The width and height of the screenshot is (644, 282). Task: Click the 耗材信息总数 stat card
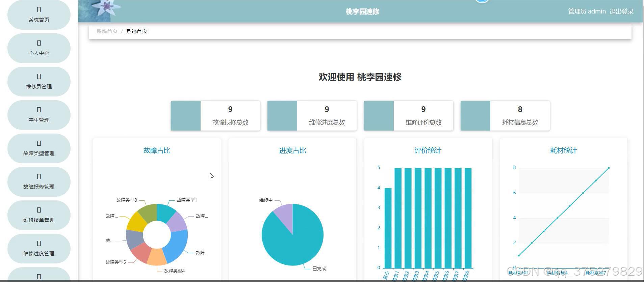(505, 116)
